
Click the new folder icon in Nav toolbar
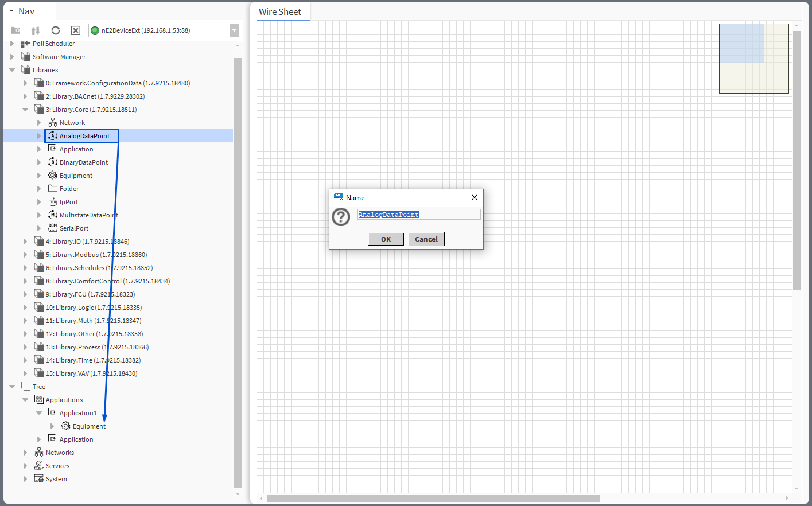coord(15,30)
